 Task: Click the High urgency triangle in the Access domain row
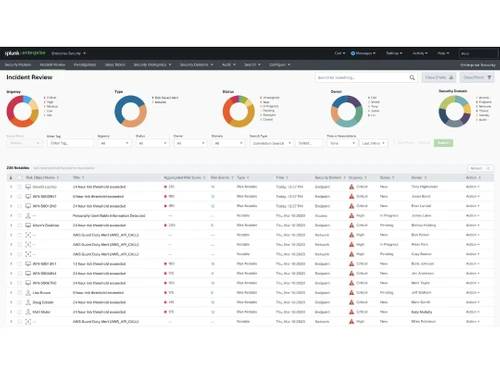click(351, 216)
